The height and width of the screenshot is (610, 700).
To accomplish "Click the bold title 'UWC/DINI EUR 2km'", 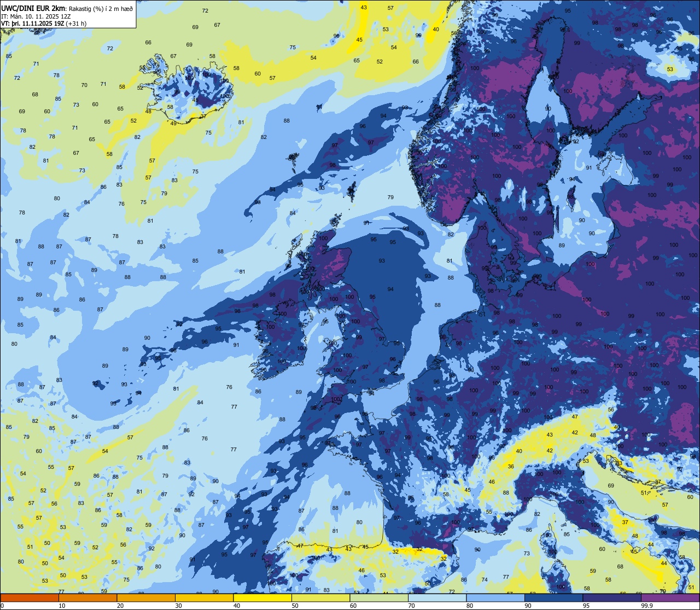I will [34, 8].
